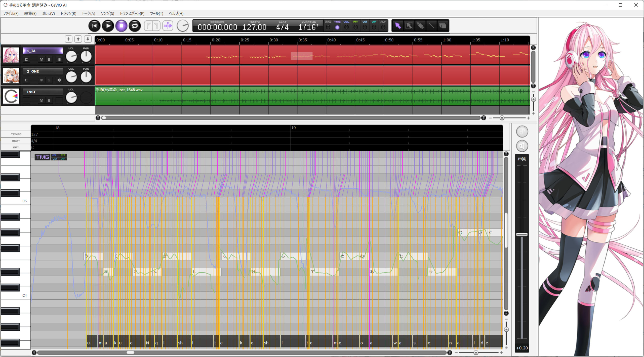This screenshot has height=357, width=644.
Task: Rewind to start with the skip-back button
Action: click(x=94, y=26)
